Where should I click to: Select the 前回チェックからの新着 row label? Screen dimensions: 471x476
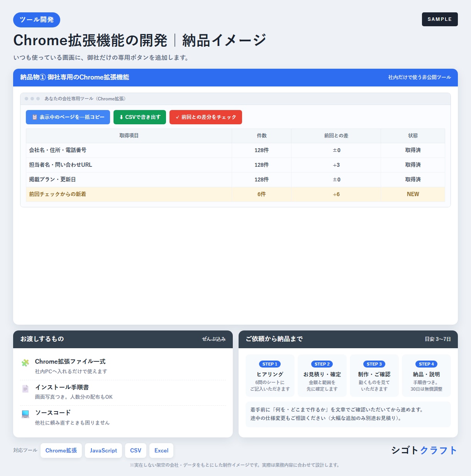(58, 194)
